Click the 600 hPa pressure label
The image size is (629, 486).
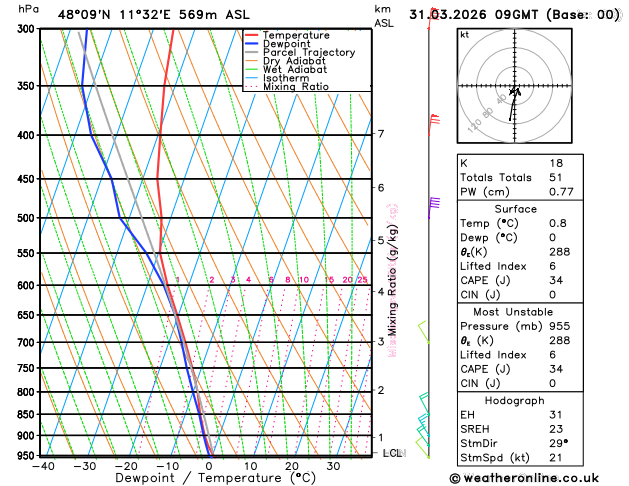(x=28, y=286)
